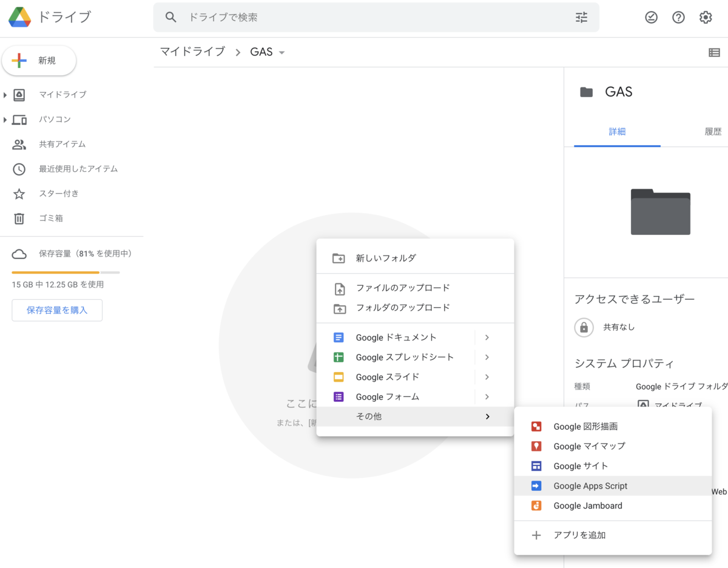This screenshot has height=568, width=728.
Task: Click the recent items clock icon
Action: [x=19, y=169]
